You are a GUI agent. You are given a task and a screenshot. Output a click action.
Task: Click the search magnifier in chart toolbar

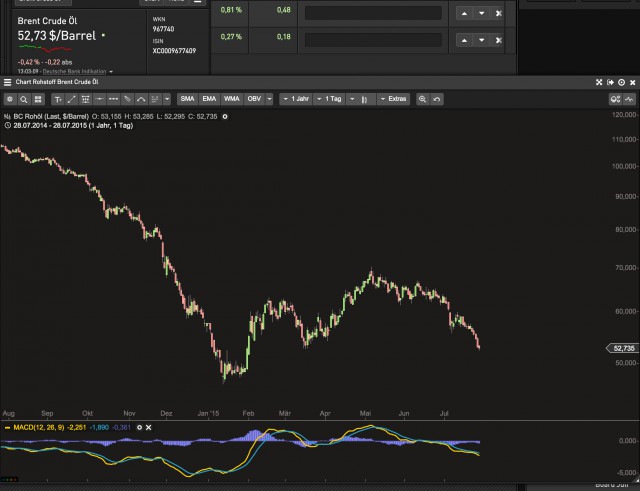click(24, 99)
